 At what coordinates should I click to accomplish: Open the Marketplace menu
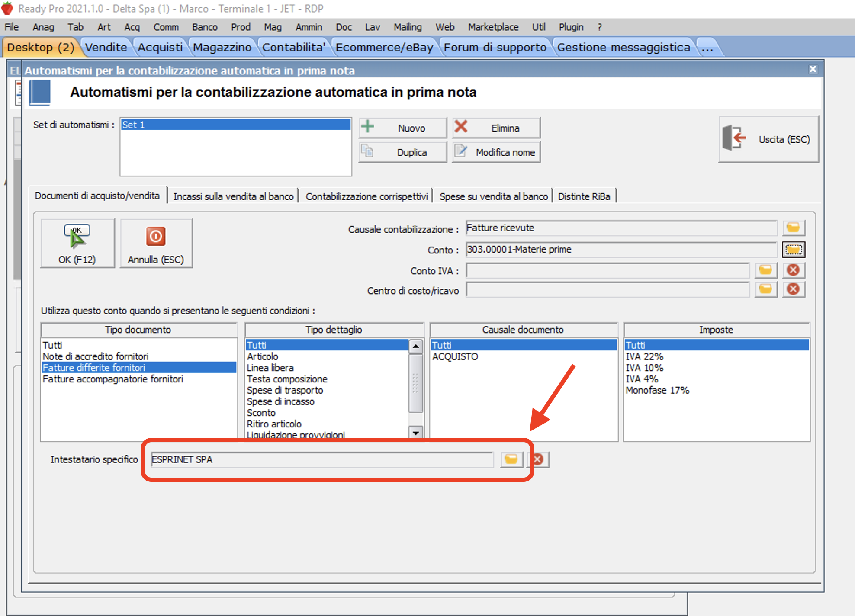pyautogui.click(x=493, y=27)
